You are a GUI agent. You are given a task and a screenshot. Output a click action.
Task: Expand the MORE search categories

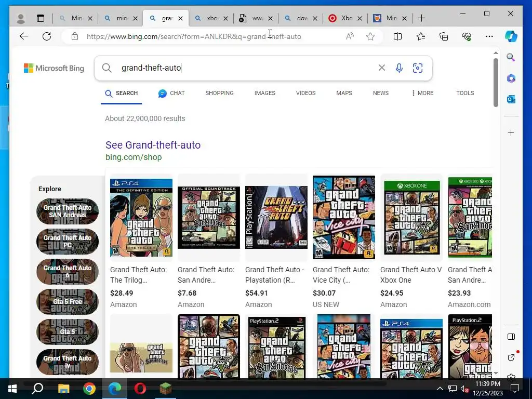click(422, 93)
